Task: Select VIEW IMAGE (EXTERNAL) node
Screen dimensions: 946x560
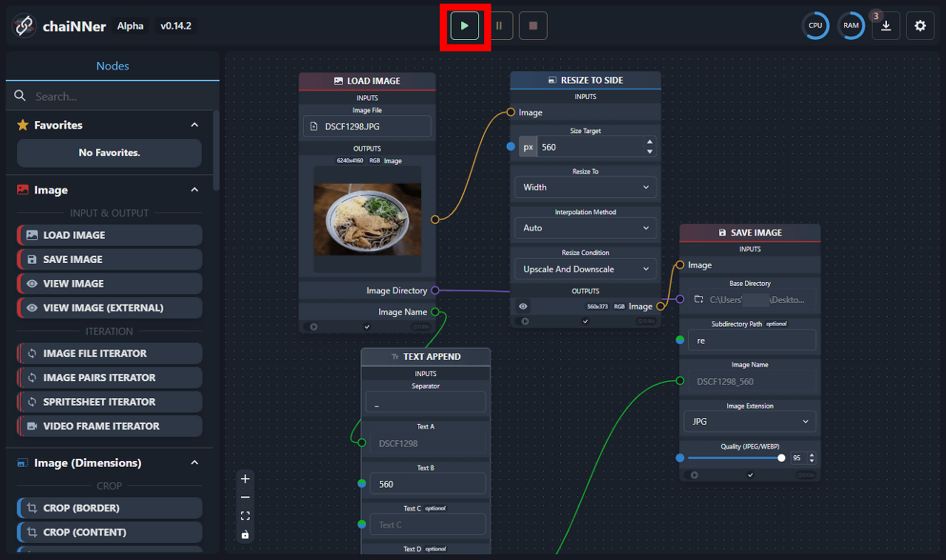Action: coord(109,307)
